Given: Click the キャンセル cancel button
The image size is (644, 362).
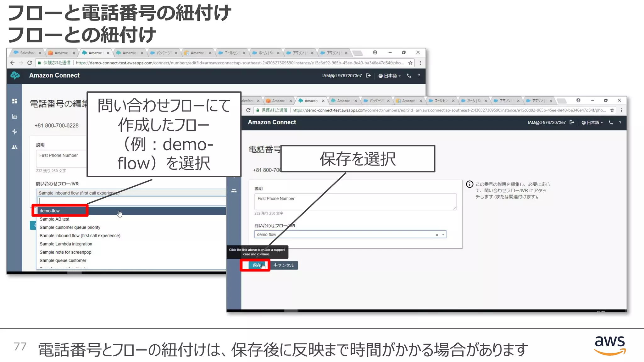Looking at the screenshot, I should (x=284, y=265).
